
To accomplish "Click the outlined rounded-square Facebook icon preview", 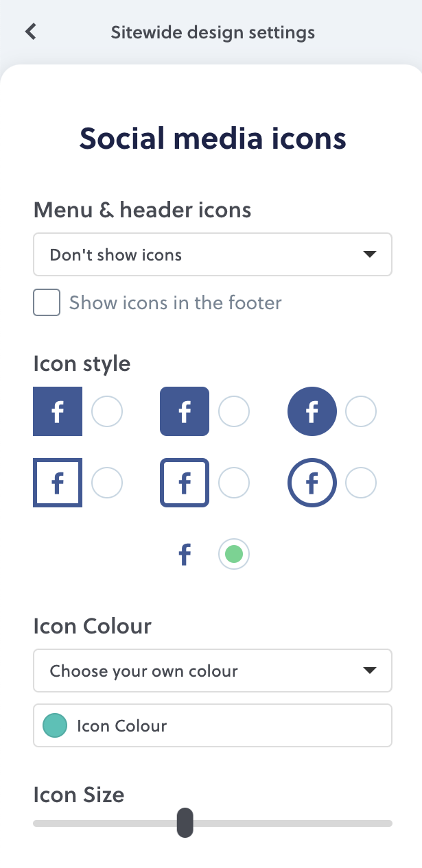I will point(185,483).
